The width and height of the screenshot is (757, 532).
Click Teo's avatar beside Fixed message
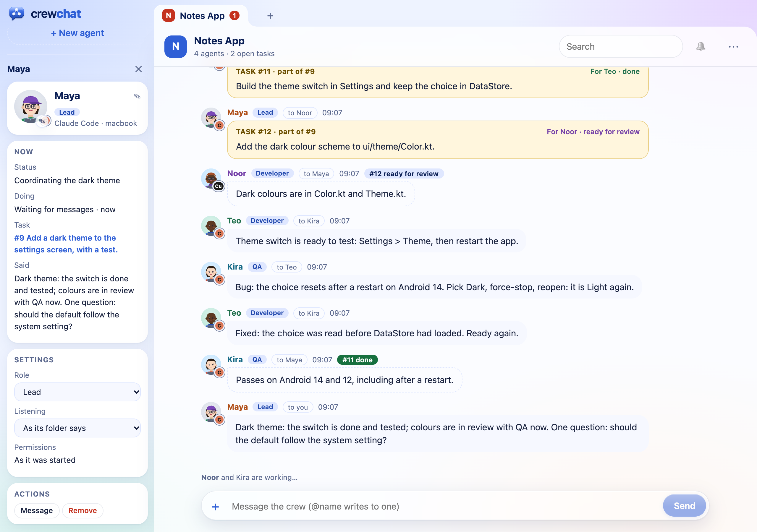tap(211, 318)
